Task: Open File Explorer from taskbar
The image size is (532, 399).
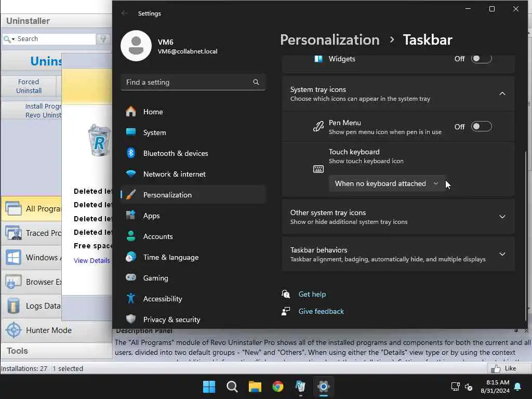Action: [x=255, y=387]
